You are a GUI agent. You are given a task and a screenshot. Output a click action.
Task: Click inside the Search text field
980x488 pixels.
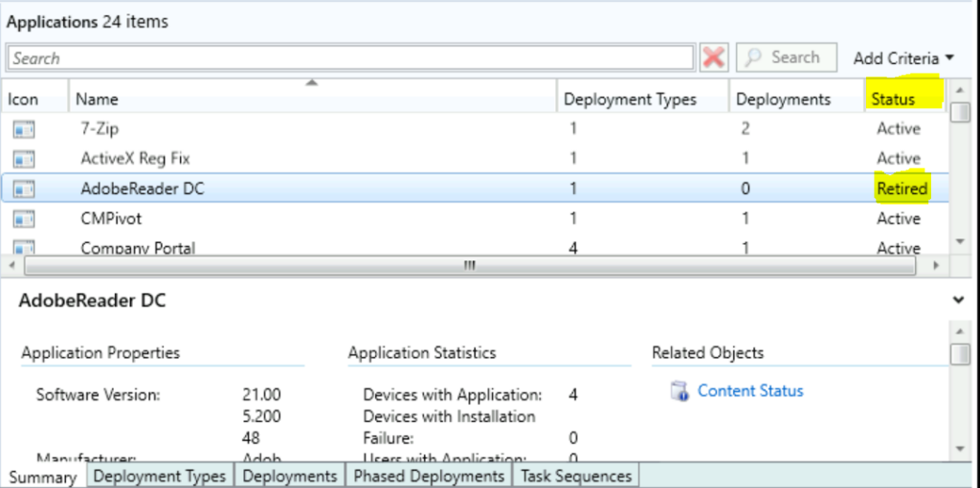(350, 58)
